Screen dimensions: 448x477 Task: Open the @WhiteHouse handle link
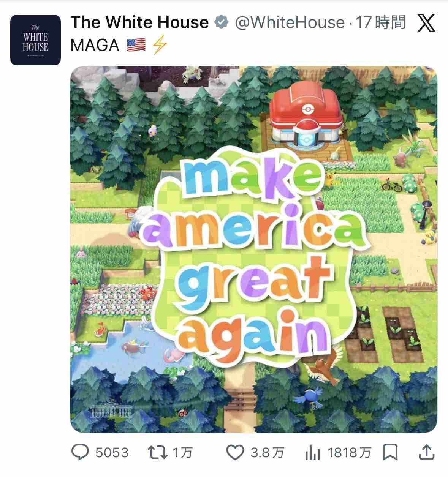click(x=290, y=22)
